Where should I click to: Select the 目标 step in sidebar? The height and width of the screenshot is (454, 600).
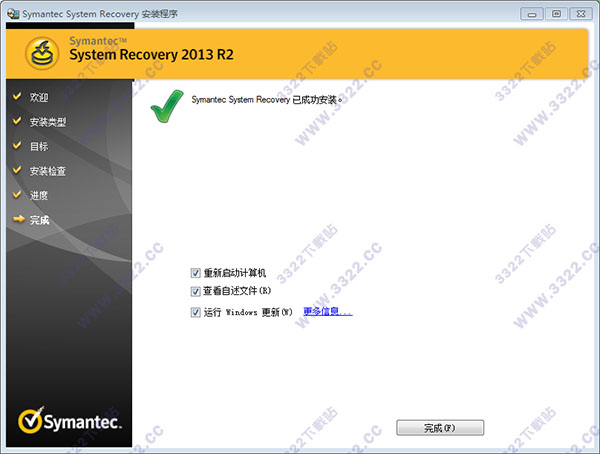click(39, 146)
